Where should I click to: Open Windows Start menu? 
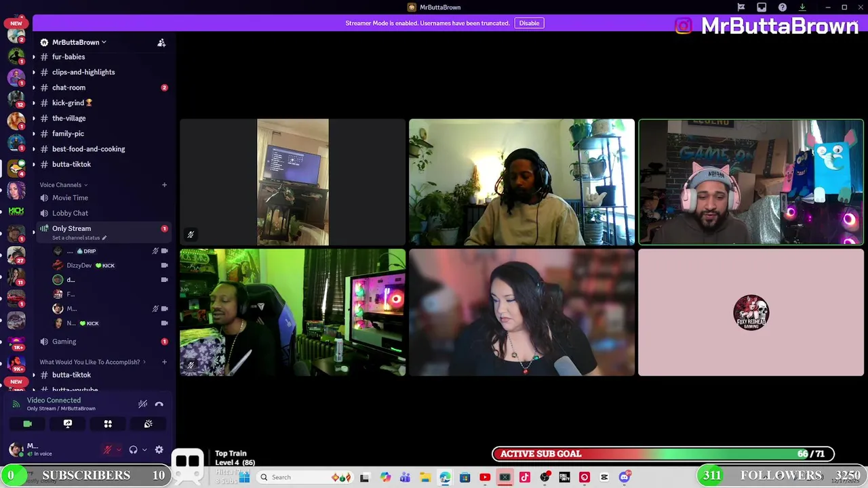click(245, 477)
